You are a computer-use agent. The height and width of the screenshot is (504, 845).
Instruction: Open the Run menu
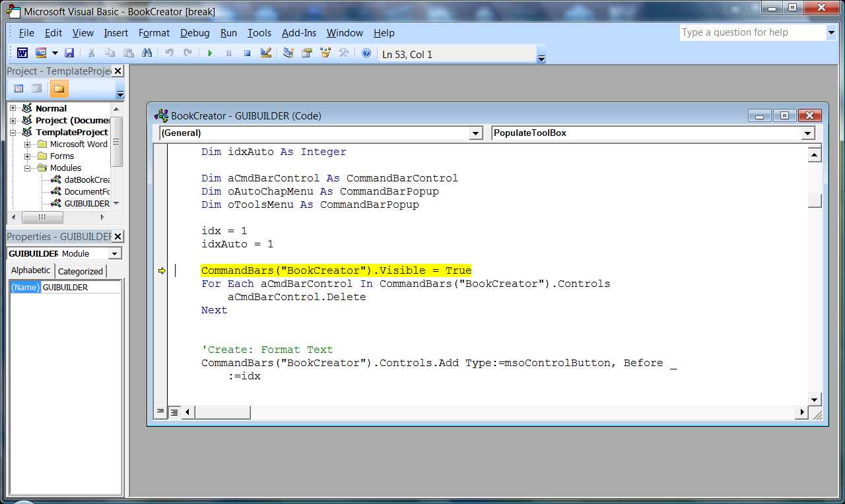[228, 32]
